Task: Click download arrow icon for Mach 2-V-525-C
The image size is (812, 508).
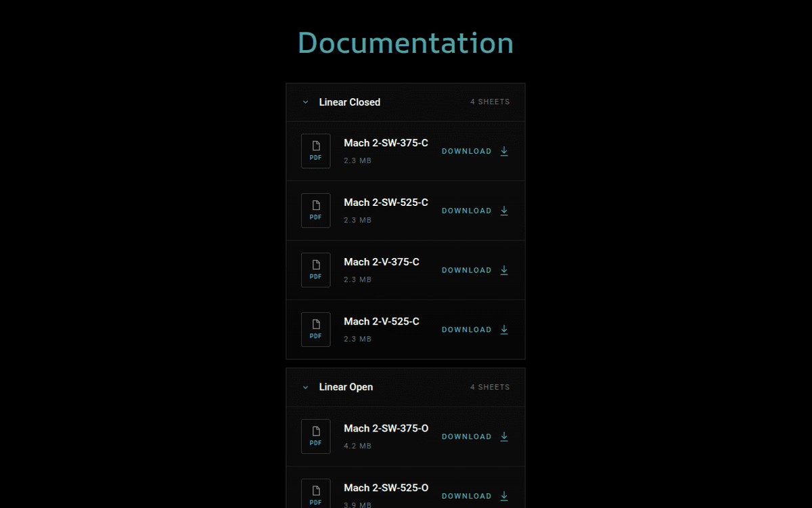Action: point(504,330)
